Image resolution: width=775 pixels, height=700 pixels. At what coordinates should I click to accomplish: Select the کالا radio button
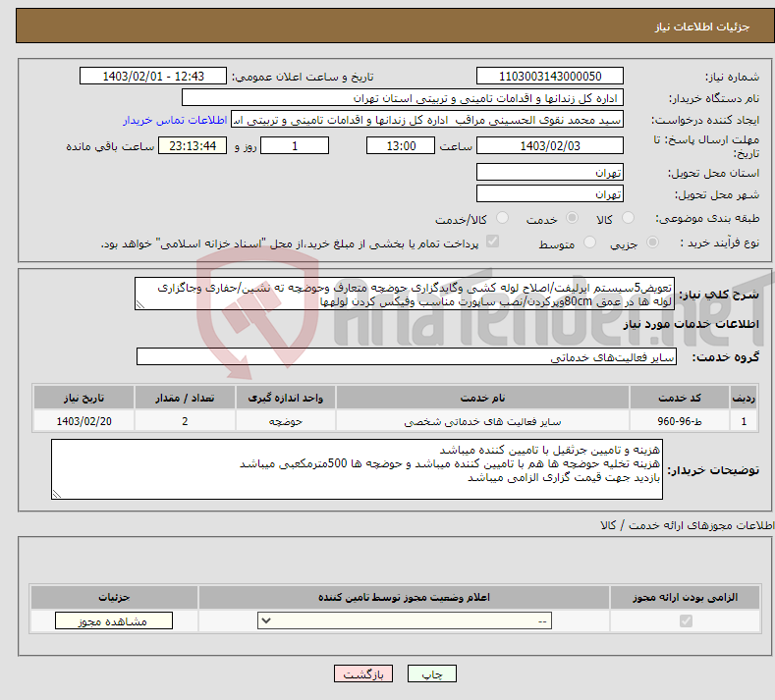coord(628,218)
